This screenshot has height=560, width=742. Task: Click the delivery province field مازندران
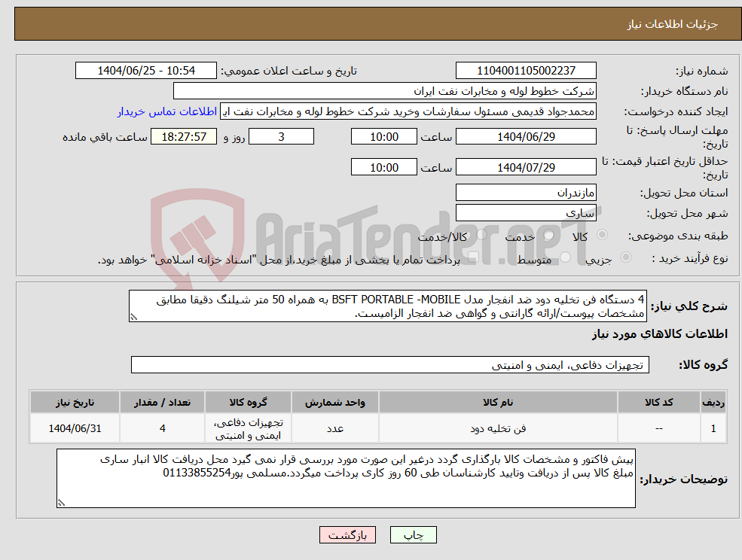pyautogui.click(x=526, y=193)
